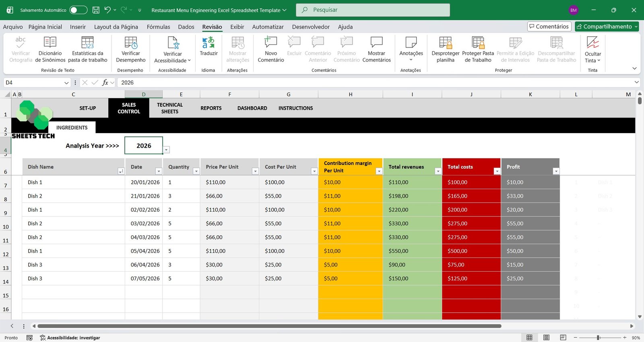Expand the Analysis Year dropdown arrow

click(166, 150)
